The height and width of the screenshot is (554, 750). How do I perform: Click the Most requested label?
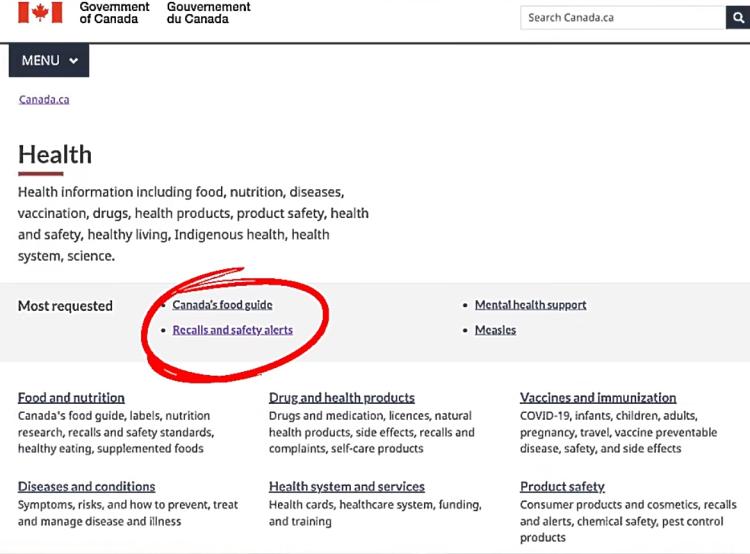point(66,306)
